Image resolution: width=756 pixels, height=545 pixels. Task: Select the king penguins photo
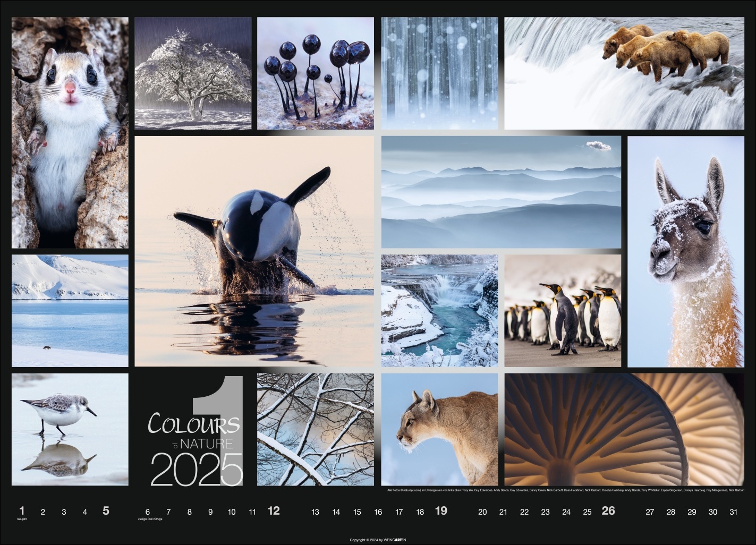[563, 311]
